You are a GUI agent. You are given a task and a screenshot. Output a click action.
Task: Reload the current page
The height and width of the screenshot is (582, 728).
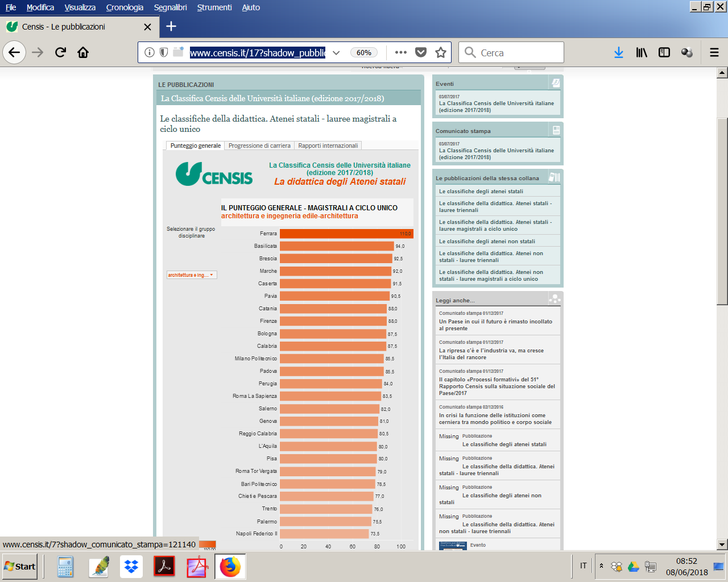[60, 52]
